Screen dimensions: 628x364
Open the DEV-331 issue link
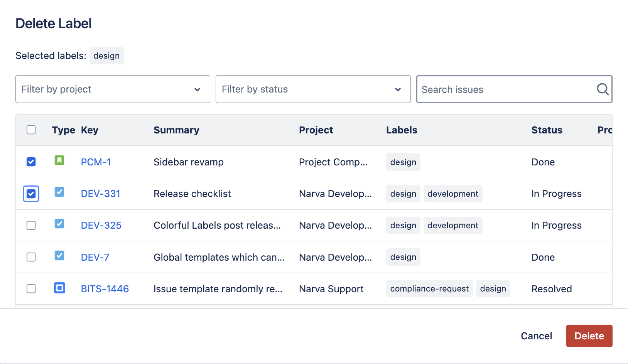(100, 194)
